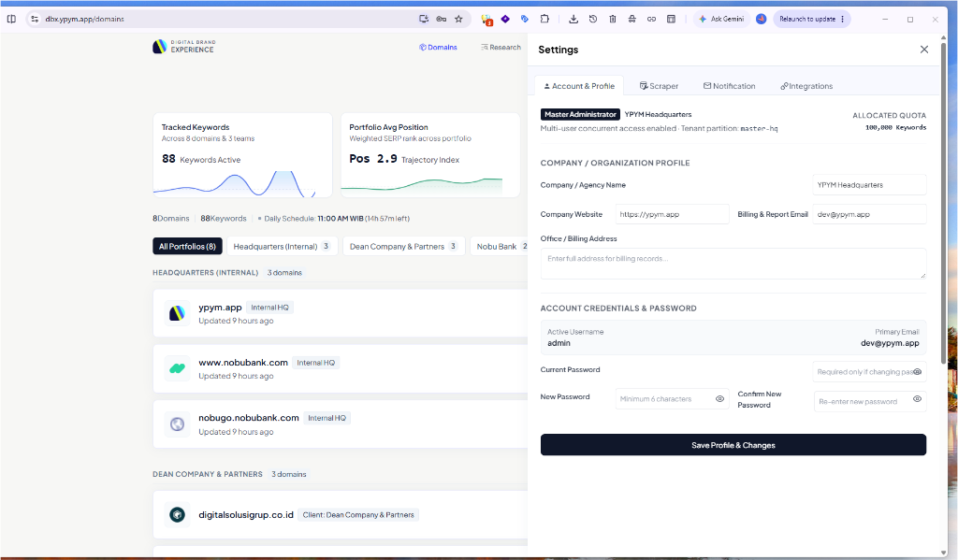This screenshot has height=560, width=958.
Task: Click the Internal HQ tag beside ypym.app
Action: pyautogui.click(x=269, y=308)
